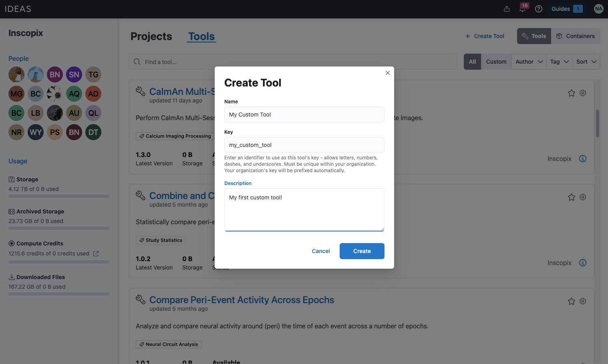Screen dimensions: 608x364
Task: Show info for CalmAn tool
Action: [583, 159]
